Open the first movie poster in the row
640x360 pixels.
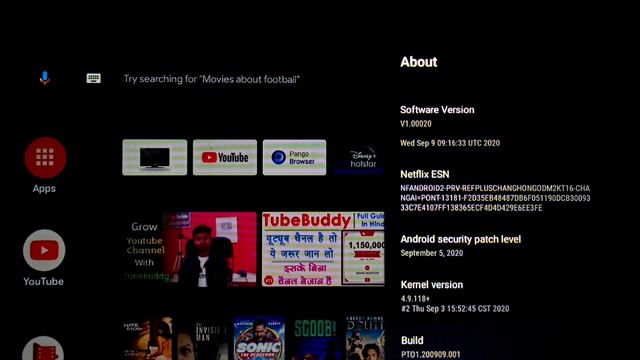(x=147, y=338)
